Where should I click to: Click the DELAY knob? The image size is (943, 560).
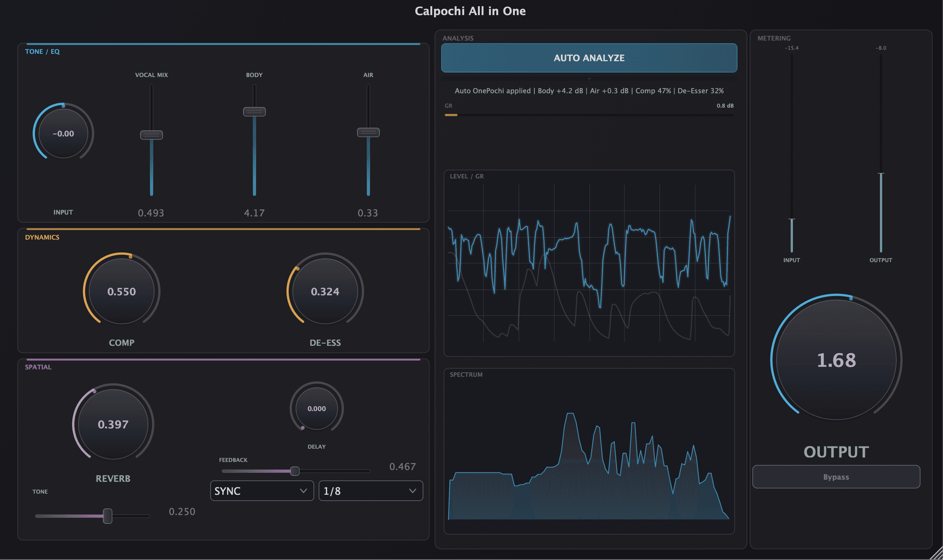pos(316,408)
